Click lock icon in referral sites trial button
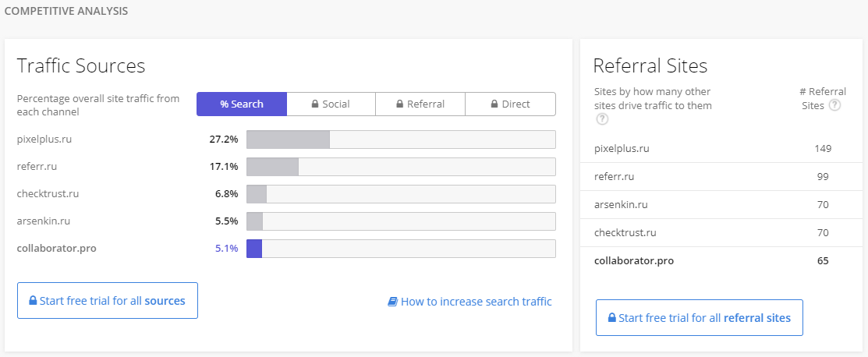The height and width of the screenshot is (357, 868). tap(612, 318)
